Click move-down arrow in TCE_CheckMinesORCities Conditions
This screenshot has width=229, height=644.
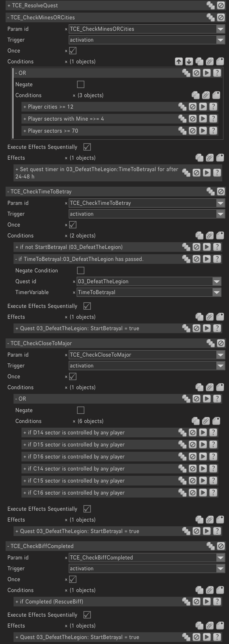[x=189, y=61]
